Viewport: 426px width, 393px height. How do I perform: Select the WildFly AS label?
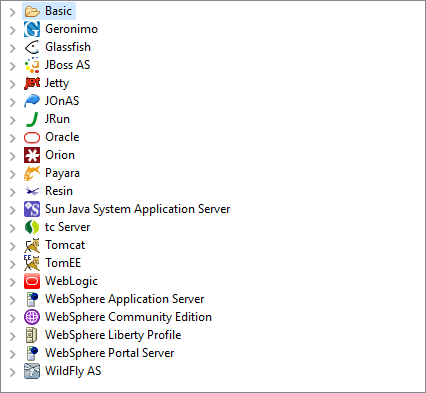click(x=73, y=371)
